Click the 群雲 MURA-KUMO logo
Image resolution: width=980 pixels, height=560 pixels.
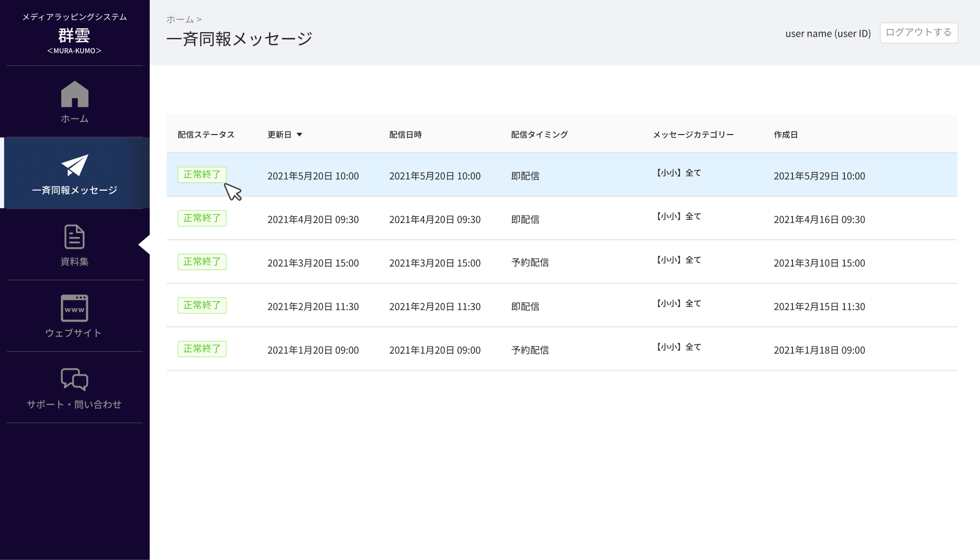pos(74,34)
